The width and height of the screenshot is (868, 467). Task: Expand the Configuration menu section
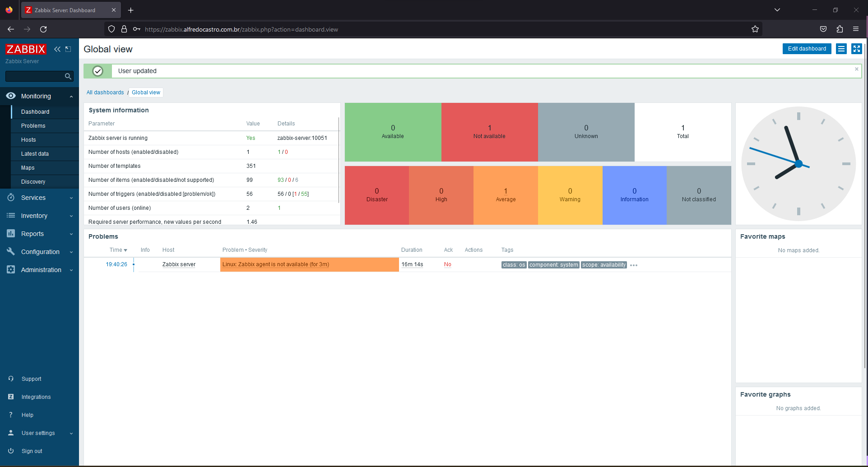point(71,252)
